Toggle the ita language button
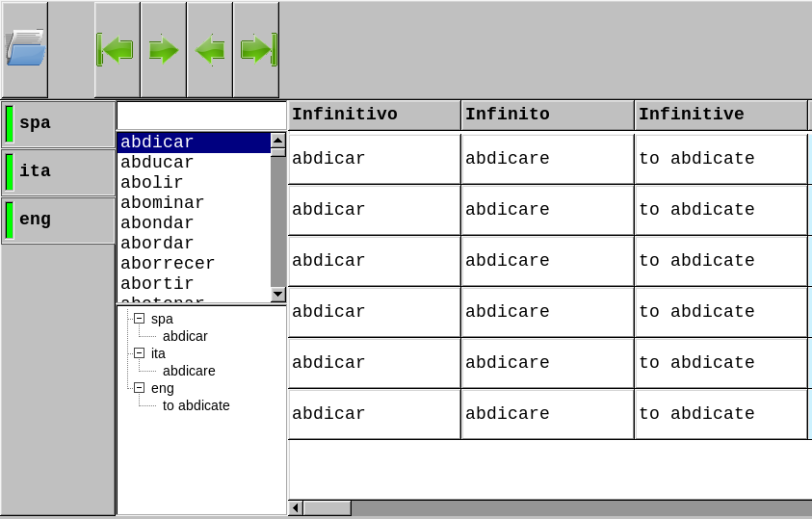This screenshot has height=519, width=812. [x=58, y=172]
